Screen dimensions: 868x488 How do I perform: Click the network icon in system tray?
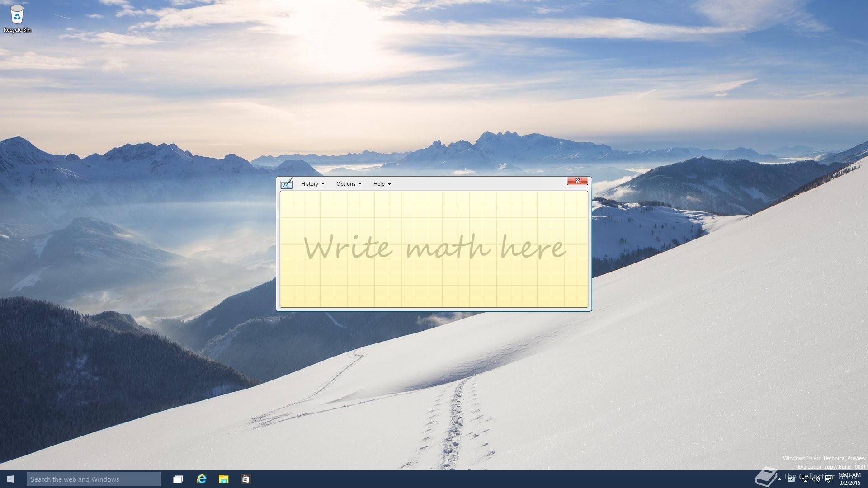click(x=805, y=479)
